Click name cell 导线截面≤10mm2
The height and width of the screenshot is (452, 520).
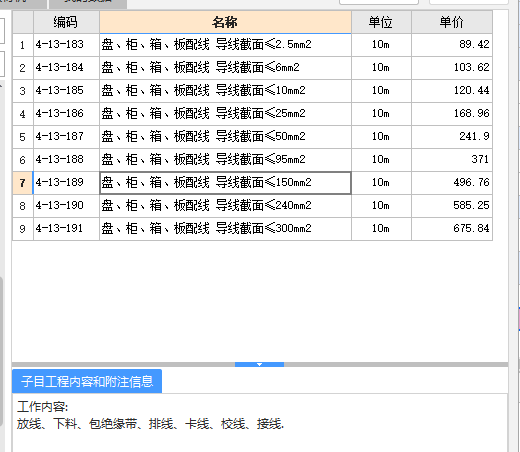[225, 91]
